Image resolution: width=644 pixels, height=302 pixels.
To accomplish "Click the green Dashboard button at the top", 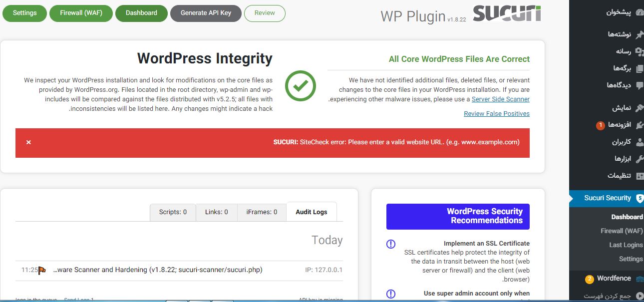I will 141,13.
